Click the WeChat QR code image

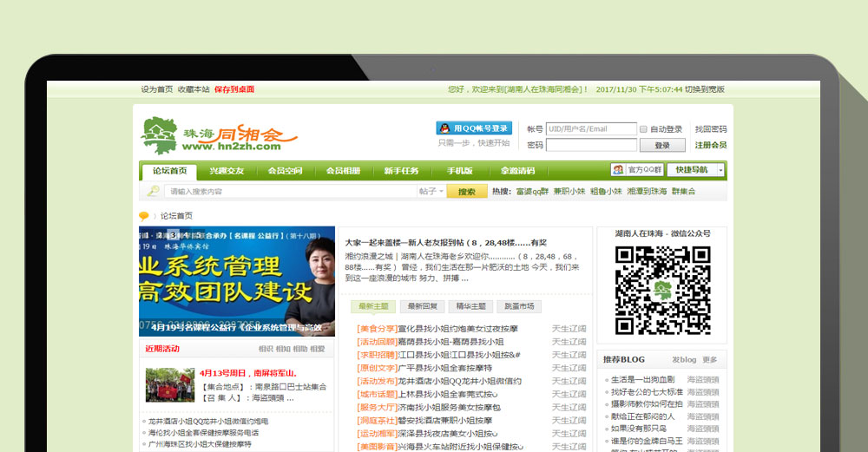click(x=662, y=291)
